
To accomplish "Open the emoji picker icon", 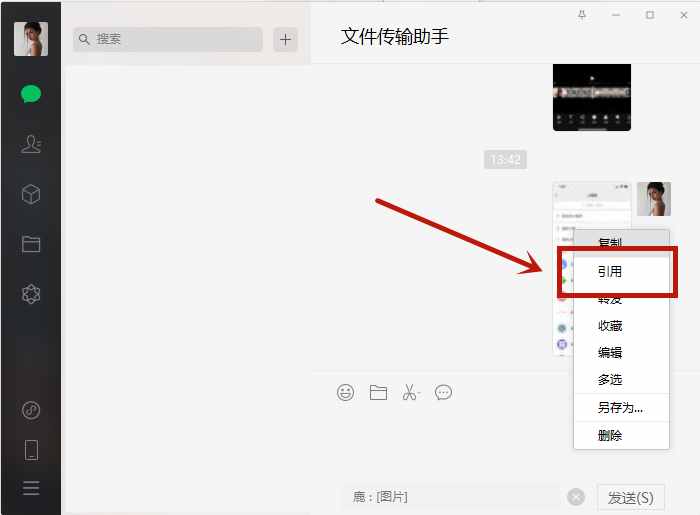I will click(346, 393).
